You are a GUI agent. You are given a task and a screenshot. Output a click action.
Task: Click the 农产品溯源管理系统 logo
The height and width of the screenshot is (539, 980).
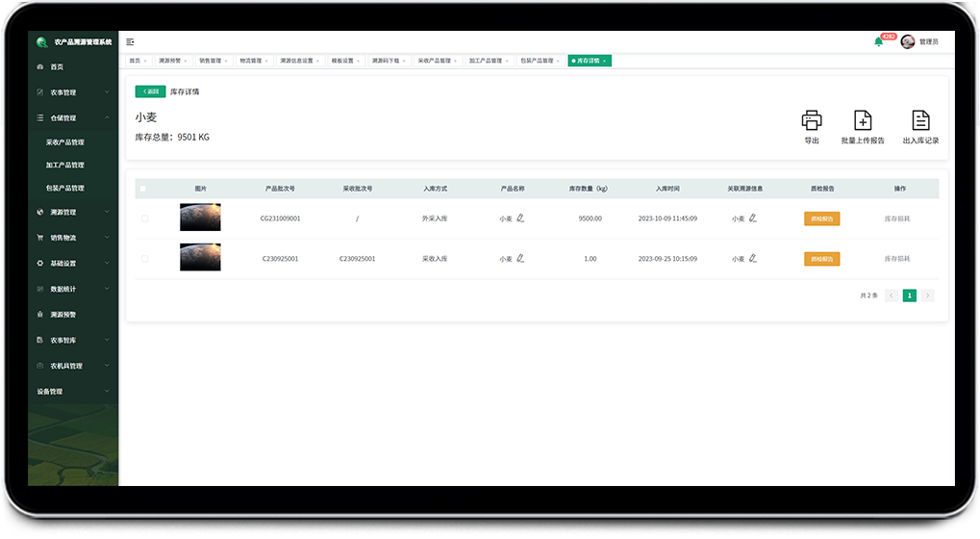pyautogui.click(x=42, y=42)
